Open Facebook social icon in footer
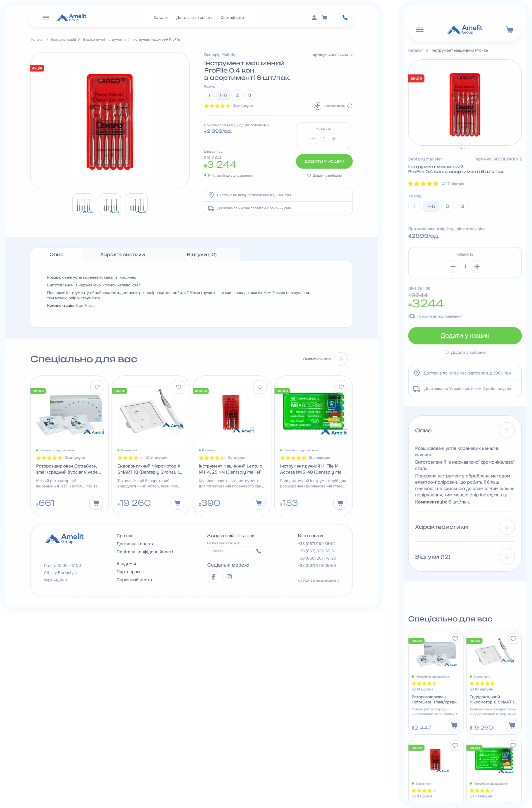532x808 pixels. coord(213,577)
